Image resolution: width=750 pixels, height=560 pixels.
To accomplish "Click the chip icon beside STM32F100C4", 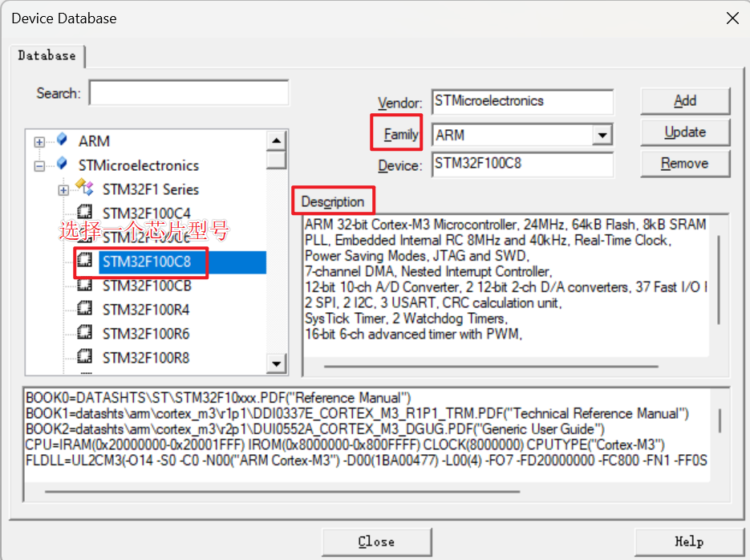I will (x=85, y=212).
